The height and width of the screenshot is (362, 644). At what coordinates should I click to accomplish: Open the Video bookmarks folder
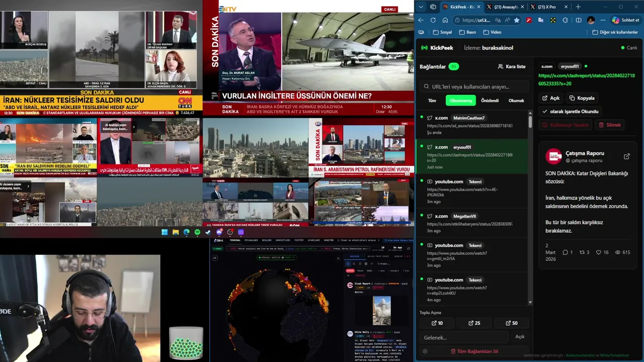(x=492, y=32)
